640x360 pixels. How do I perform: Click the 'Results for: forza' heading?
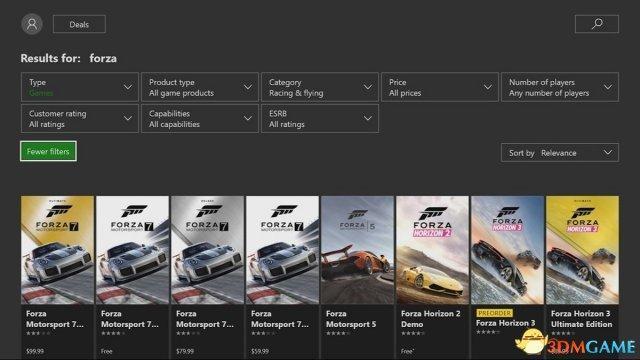point(69,58)
